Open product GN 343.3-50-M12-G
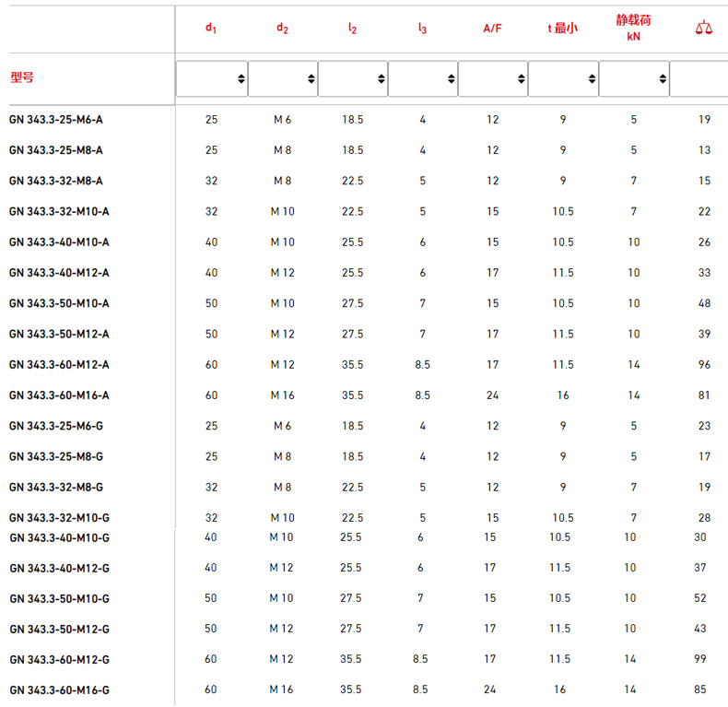Viewport: 728px width, 707px height. (60, 629)
